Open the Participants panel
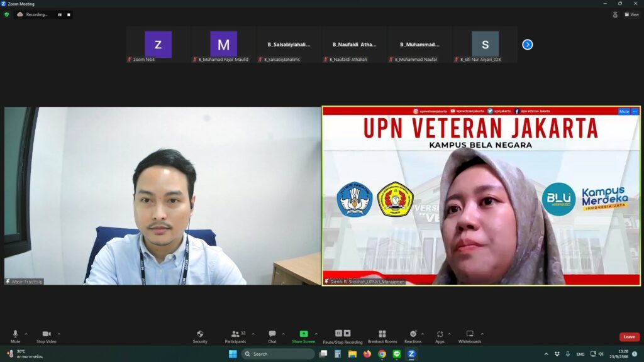The height and width of the screenshot is (362, 644). point(236,337)
